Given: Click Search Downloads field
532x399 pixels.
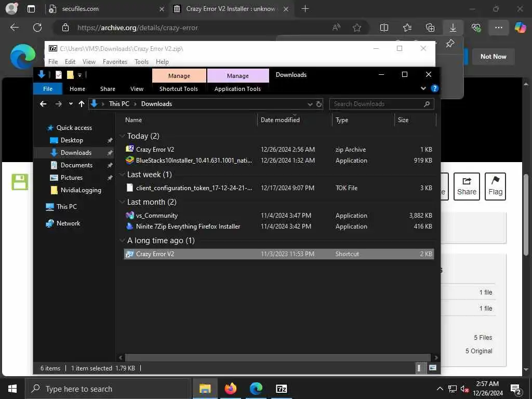Looking at the screenshot, I should click(381, 104).
